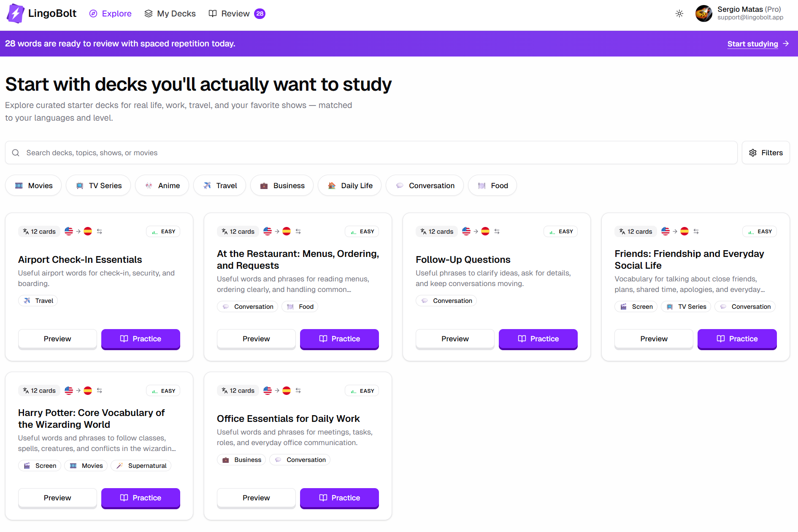Click the LingoBolt lightning bolt logo icon
The height and width of the screenshot is (532, 798).
(x=15, y=14)
